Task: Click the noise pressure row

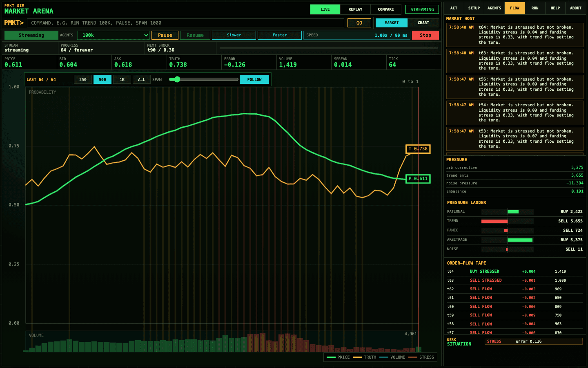Action: (x=515, y=183)
